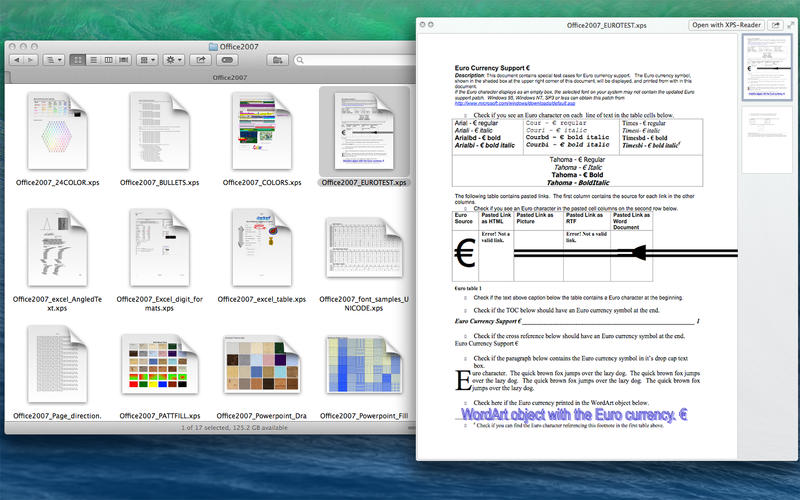Switch Finder to list view
Screen dimensions: 800x500
[x=93, y=60]
